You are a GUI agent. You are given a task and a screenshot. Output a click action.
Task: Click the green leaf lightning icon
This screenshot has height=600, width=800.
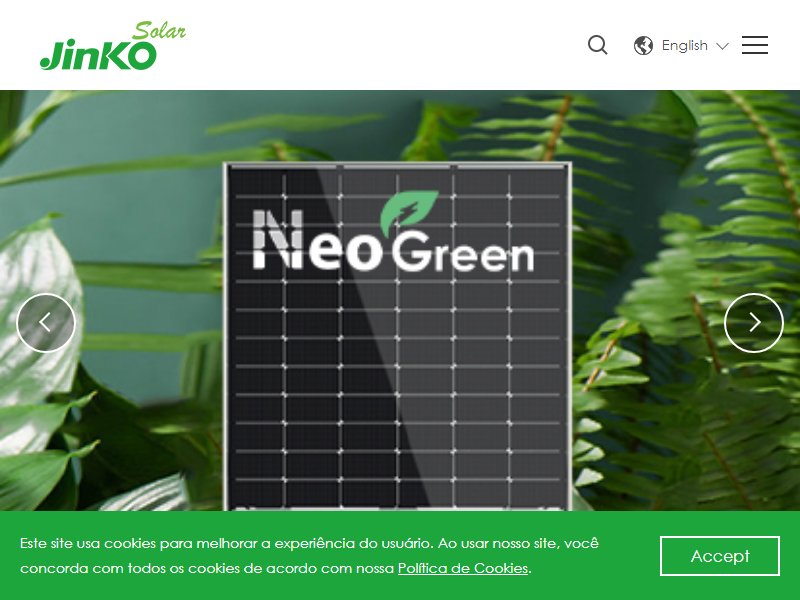tap(409, 211)
